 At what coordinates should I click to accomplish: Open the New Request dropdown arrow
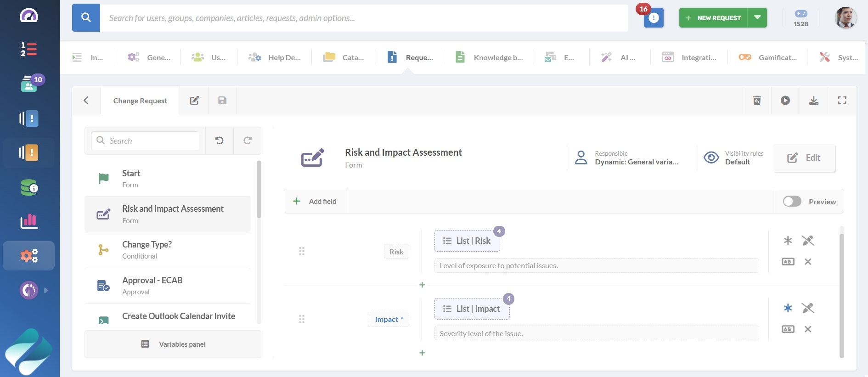757,18
